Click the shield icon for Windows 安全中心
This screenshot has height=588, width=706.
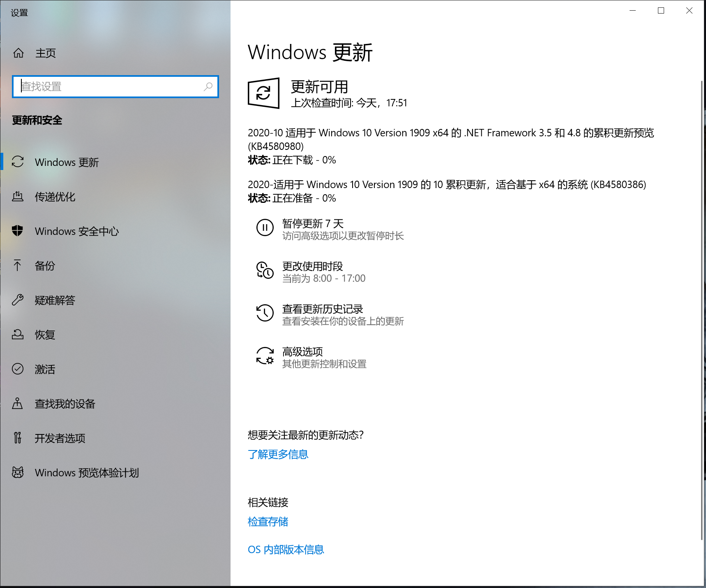(x=18, y=231)
